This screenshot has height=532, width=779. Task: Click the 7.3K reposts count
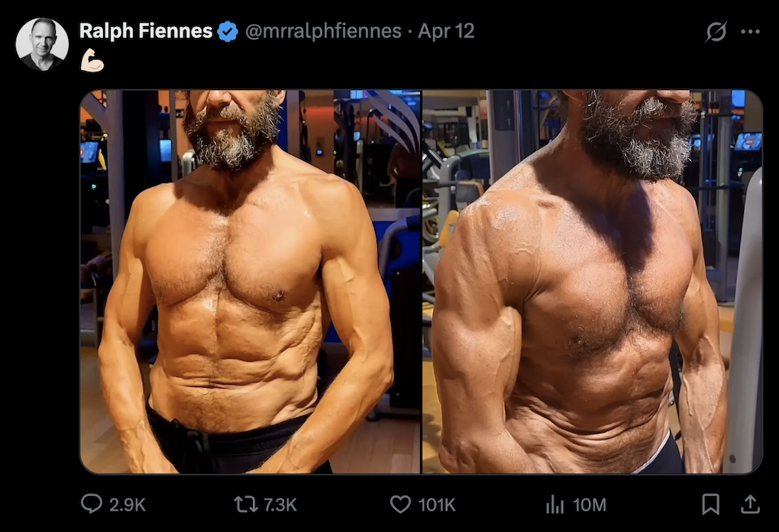coord(280,505)
